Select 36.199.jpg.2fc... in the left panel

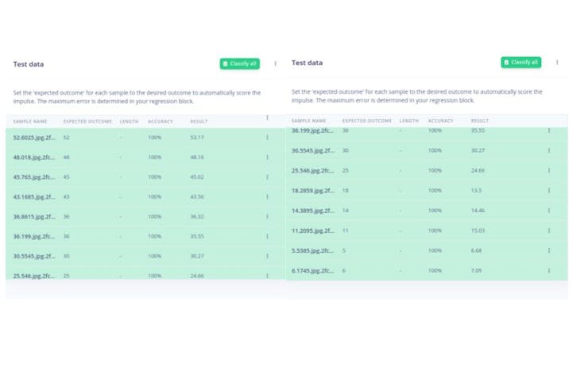tap(34, 236)
